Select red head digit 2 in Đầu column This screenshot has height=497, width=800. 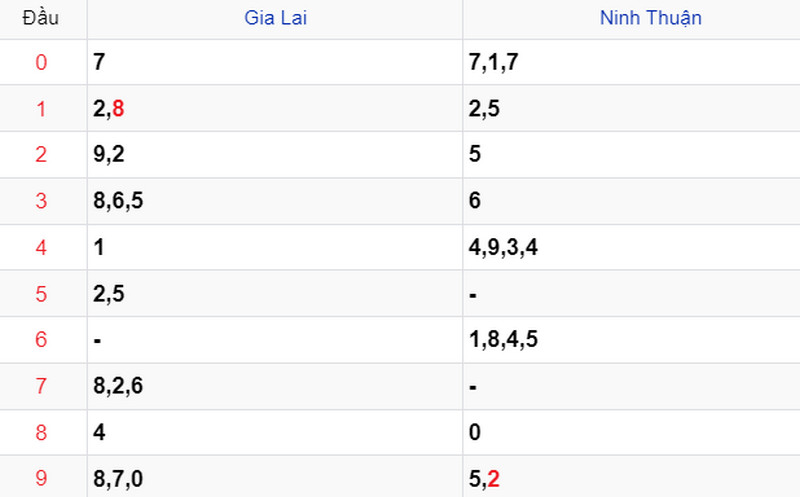(41, 154)
